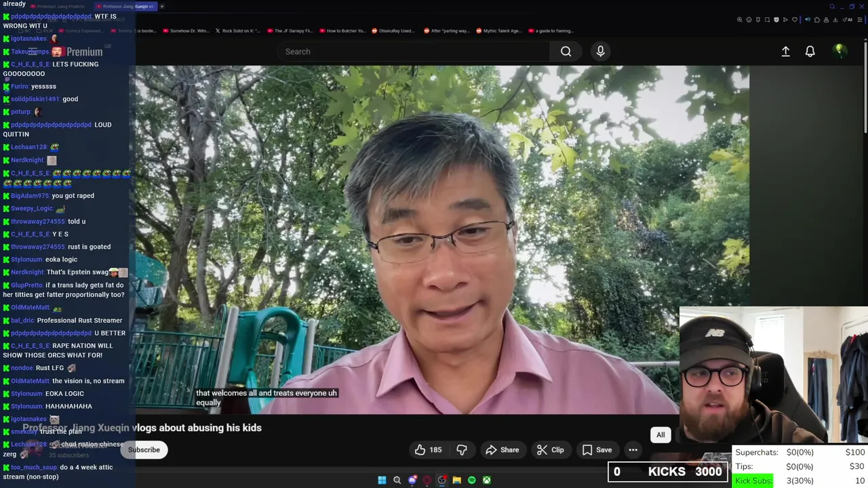Click the Save button
The width and height of the screenshot is (868, 488).
pyautogui.click(x=597, y=449)
